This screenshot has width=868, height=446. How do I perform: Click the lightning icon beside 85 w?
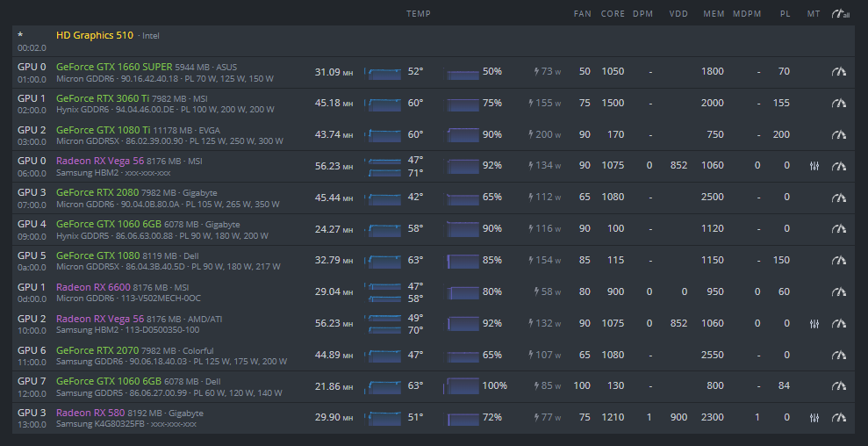536,386
